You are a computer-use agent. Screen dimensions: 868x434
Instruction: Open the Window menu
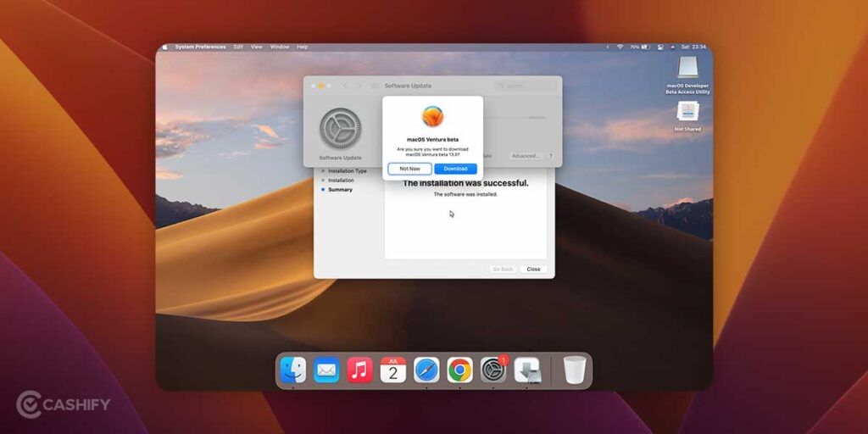pos(280,47)
